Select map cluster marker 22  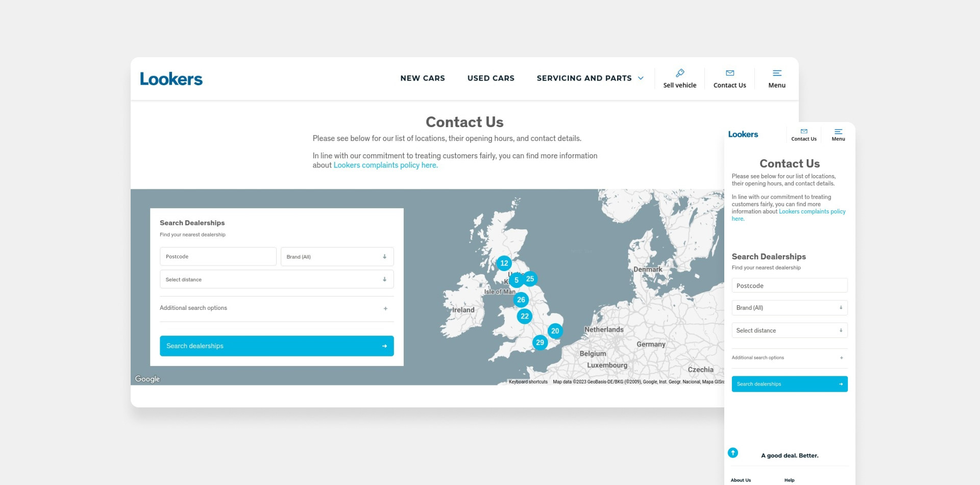point(524,316)
